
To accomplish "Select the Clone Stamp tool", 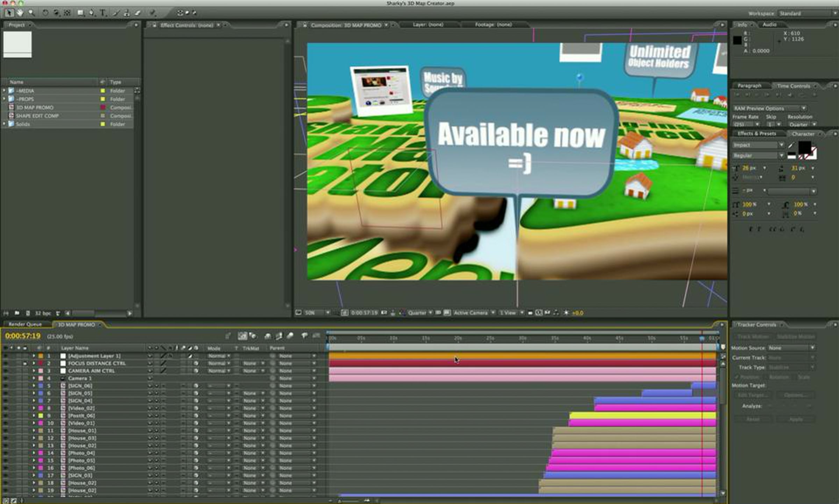I will pos(127,13).
